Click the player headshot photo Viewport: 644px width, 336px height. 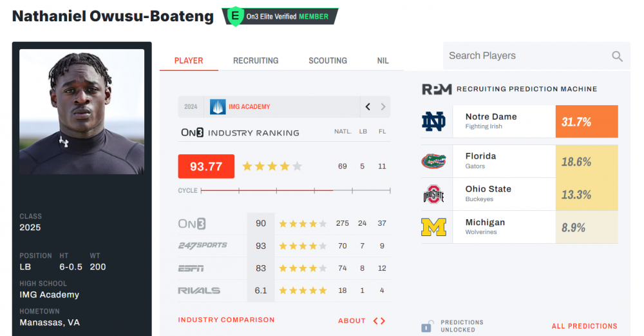pyautogui.click(x=82, y=112)
